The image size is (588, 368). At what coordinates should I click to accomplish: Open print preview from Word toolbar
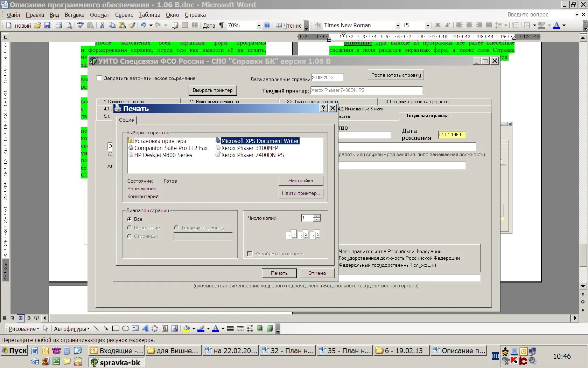pos(69,25)
